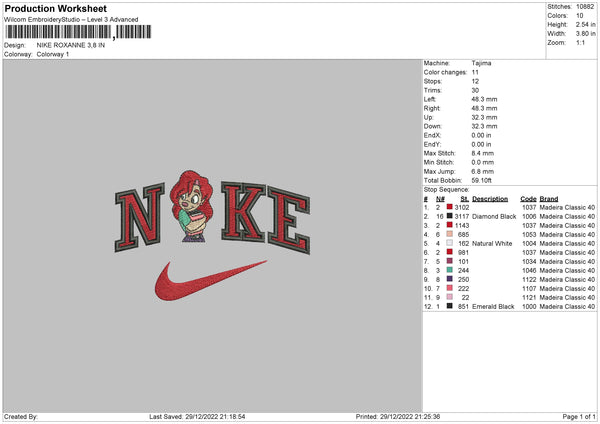Select the Natural White 162 swatch
This screenshot has width=600, height=424.
pyautogui.click(x=450, y=243)
